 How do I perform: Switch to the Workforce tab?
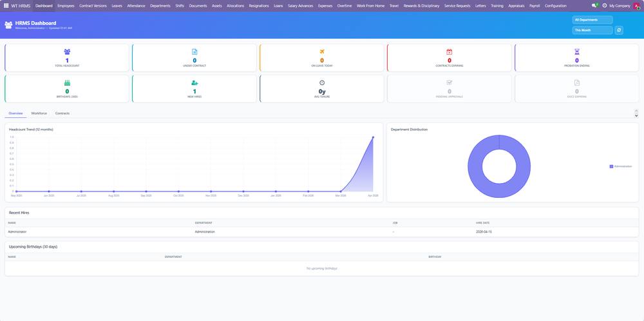(x=39, y=113)
